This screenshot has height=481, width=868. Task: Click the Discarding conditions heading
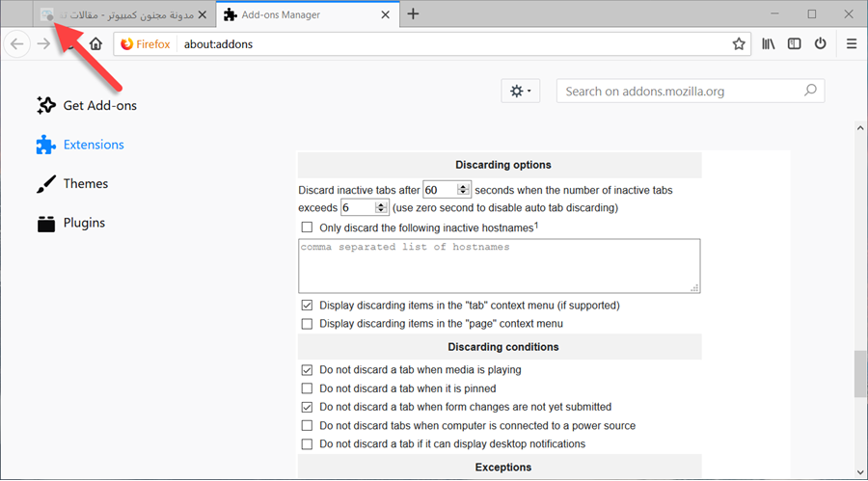point(503,347)
